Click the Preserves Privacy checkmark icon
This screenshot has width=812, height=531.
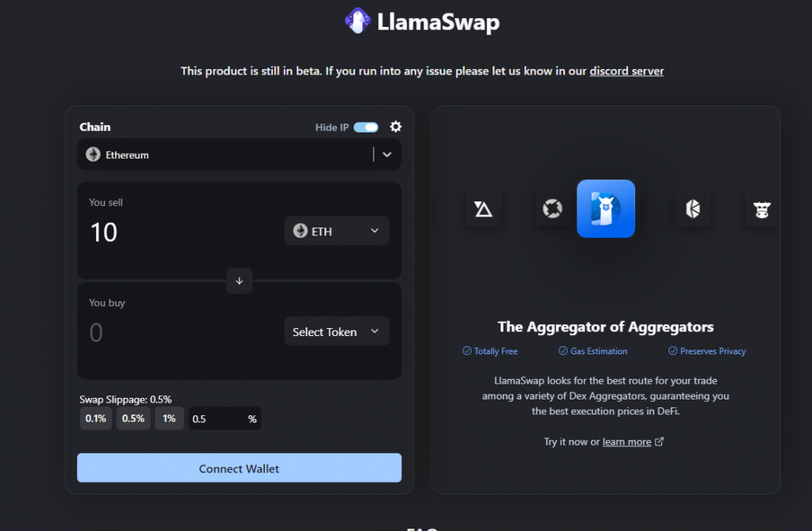(x=672, y=351)
